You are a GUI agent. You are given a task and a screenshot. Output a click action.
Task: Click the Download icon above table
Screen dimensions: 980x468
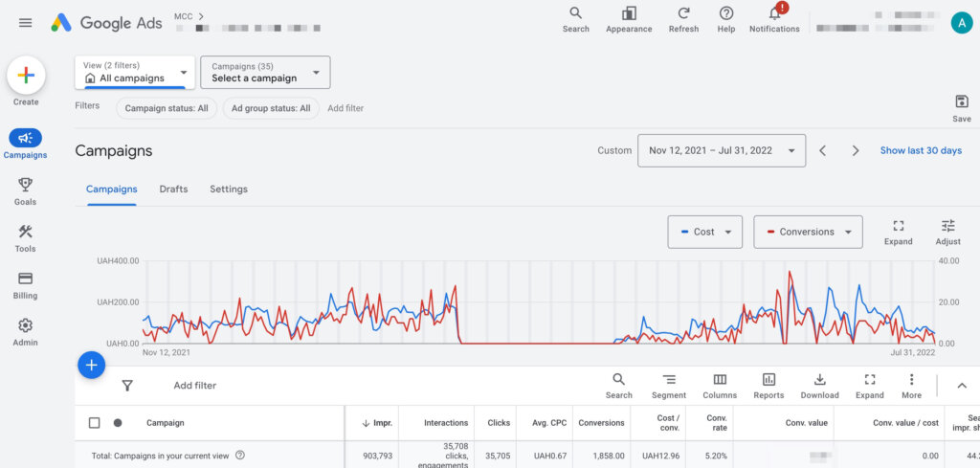[819, 380]
